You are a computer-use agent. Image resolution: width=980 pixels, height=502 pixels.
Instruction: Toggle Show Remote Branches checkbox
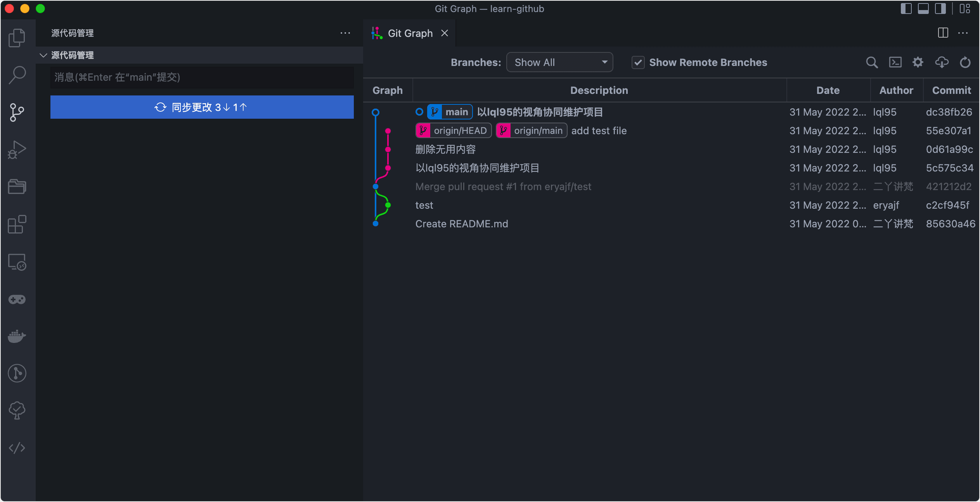pyautogui.click(x=638, y=62)
